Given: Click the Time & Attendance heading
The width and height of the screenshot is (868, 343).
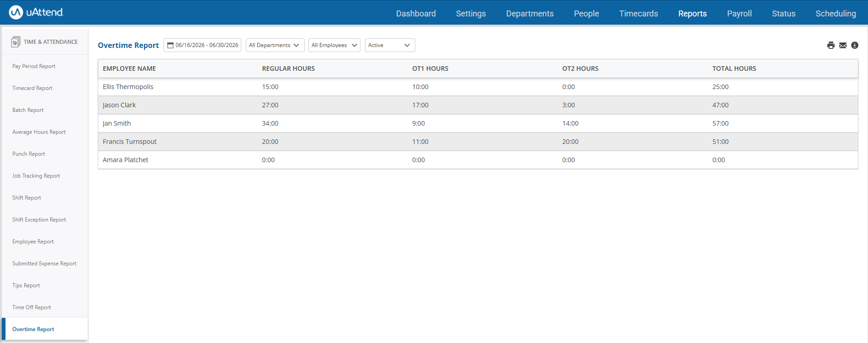Looking at the screenshot, I should click(51, 42).
